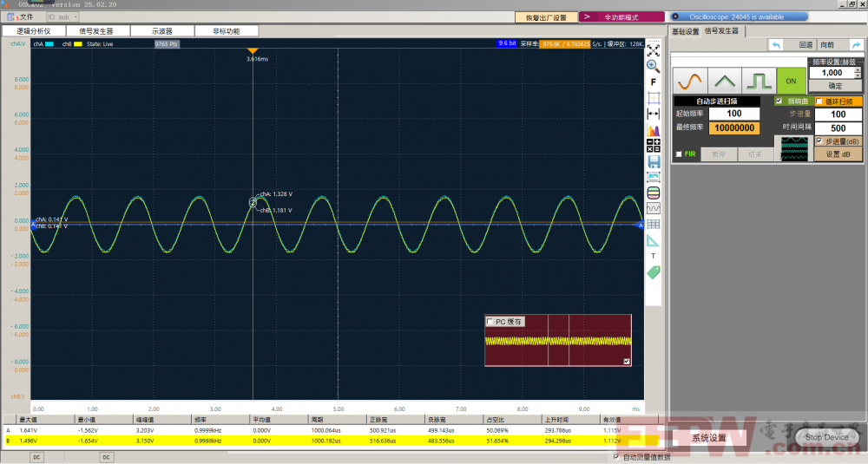The width and height of the screenshot is (868, 464).
Task: Activate the horizontal cursor measurement tool
Action: point(654,114)
